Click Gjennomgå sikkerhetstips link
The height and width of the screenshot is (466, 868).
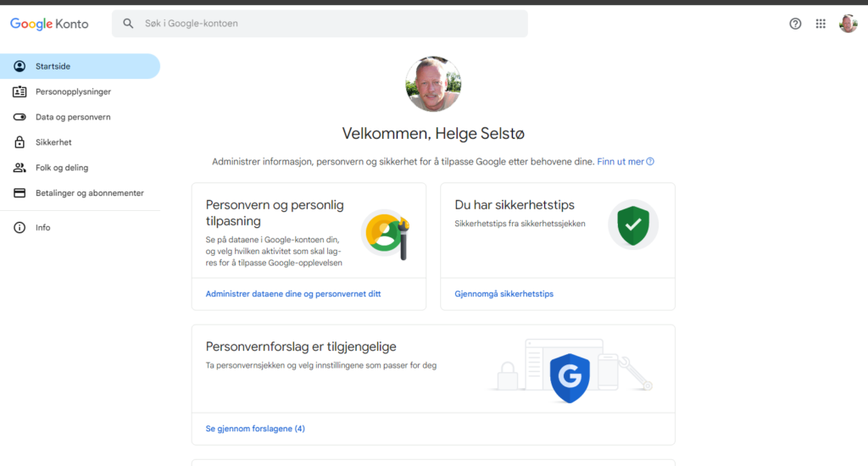pyautogui.click(x=504, y=294)
